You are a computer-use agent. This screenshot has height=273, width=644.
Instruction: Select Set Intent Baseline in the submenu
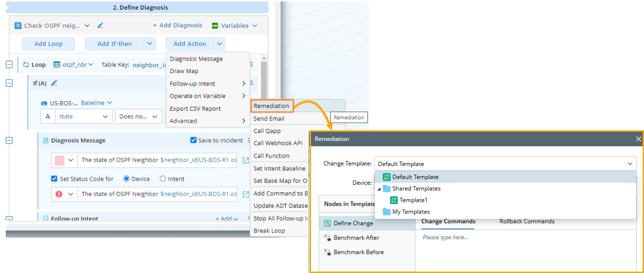[279, 168]
